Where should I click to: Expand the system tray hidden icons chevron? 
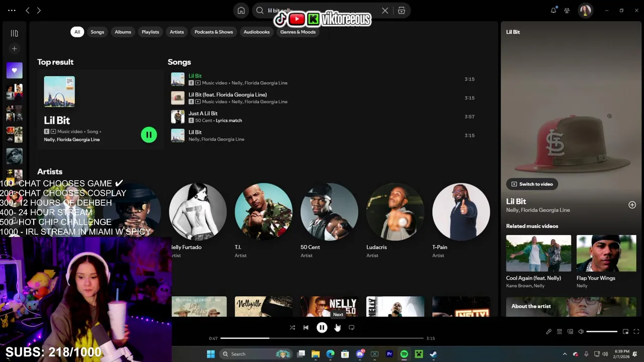565,354
